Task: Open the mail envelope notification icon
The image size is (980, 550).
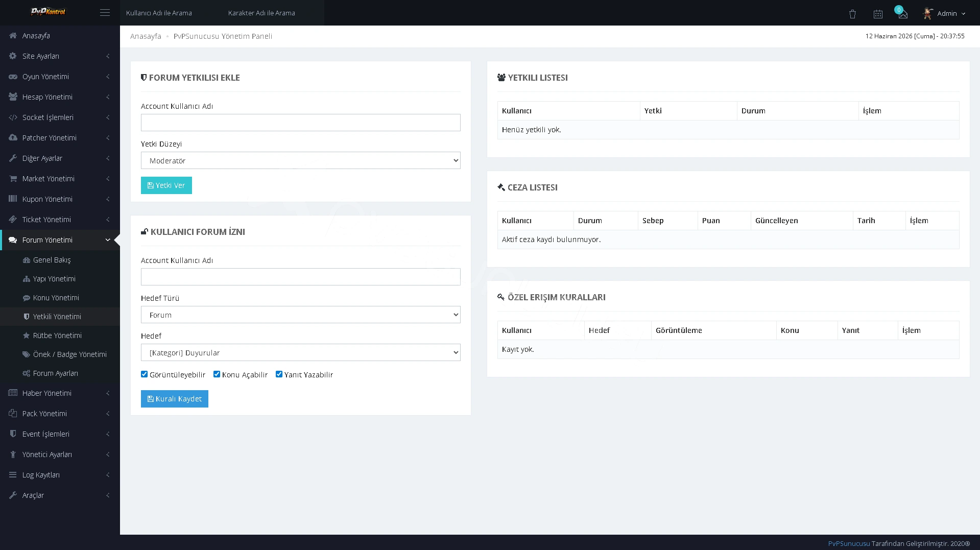Action: (x=903, y=14)
